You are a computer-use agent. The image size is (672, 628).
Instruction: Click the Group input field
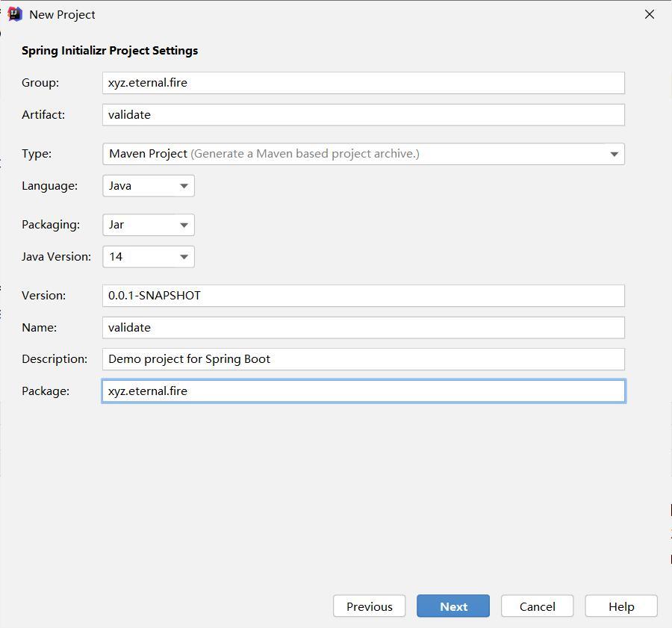[x=364, y=83]
